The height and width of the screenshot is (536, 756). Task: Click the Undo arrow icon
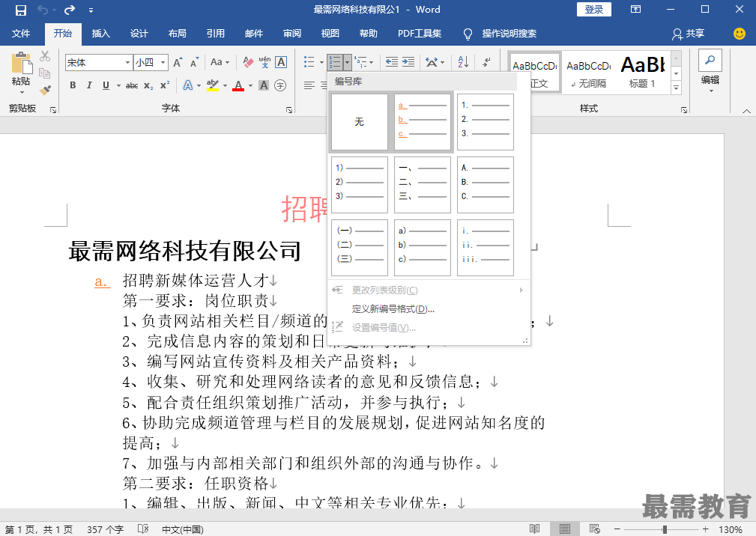click(x=43, y=10)
